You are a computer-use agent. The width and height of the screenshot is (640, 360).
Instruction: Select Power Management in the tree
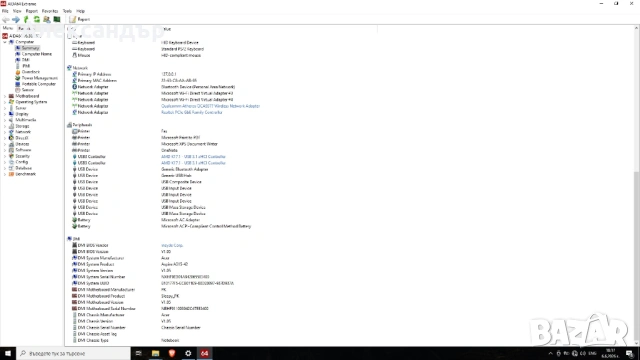(39, 78)
